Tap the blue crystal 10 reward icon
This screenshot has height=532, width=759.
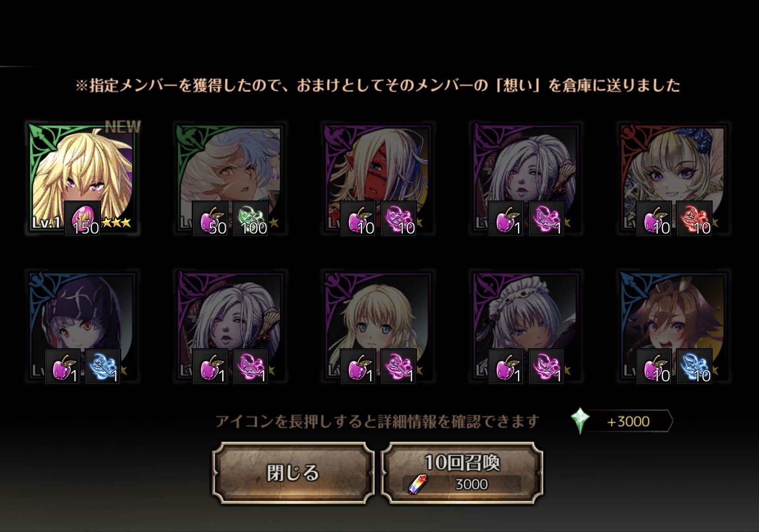[694, 366]
